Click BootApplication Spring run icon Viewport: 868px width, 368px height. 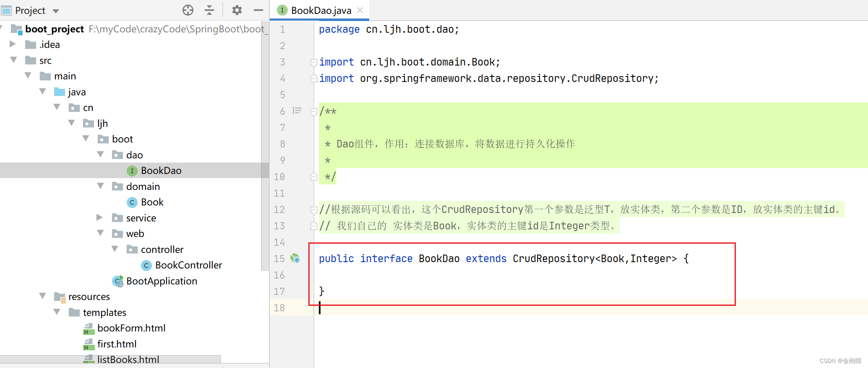click(118, 281)
